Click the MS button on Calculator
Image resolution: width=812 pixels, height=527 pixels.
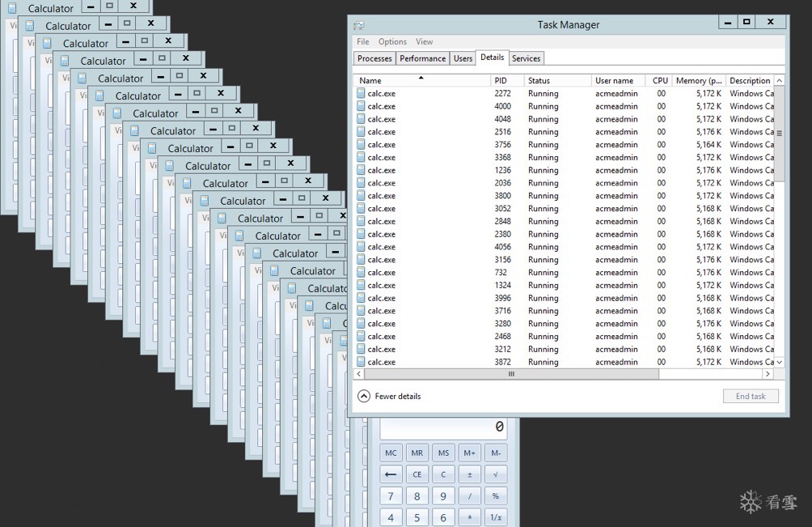[x=443, y=453]
